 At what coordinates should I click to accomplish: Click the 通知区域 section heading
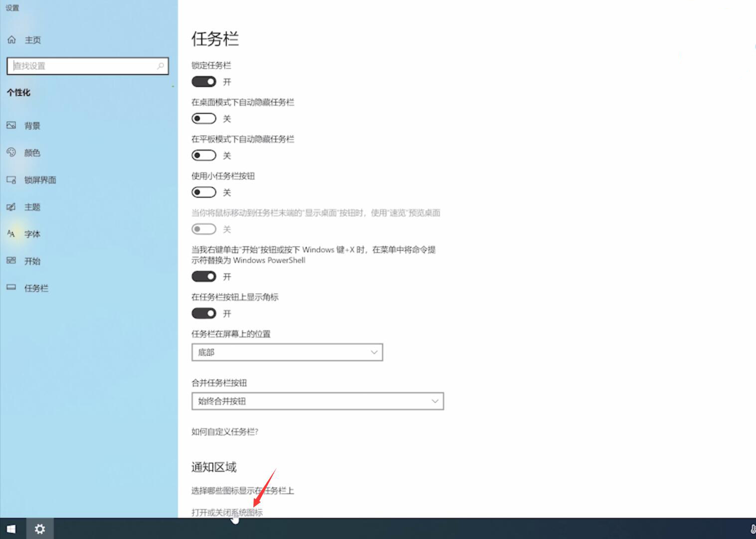(x=214, y=467)
